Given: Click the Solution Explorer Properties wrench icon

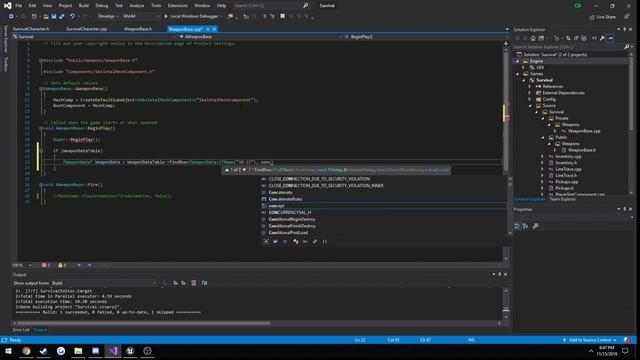Looking at the screenshot, I should pos(602,38).
